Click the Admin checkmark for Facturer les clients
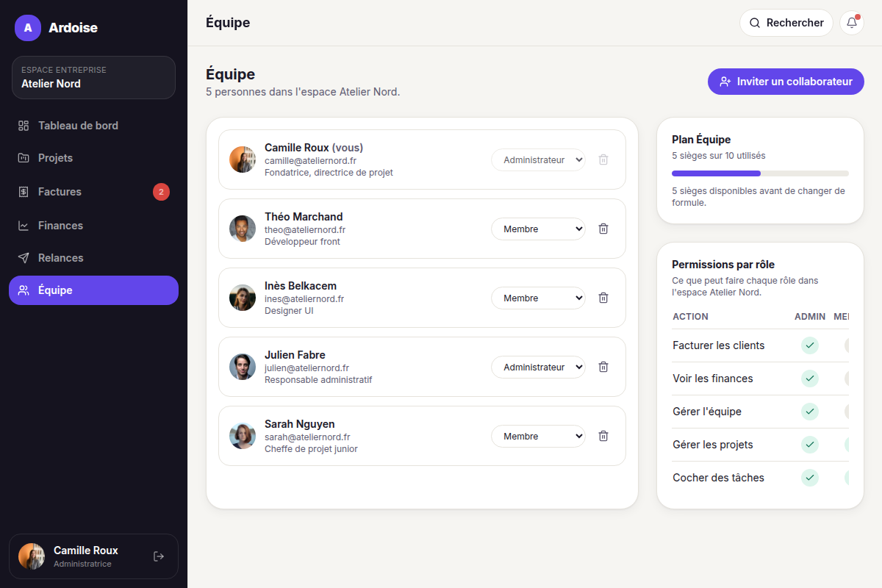This screenshot has height=588, width=882. 810,345
